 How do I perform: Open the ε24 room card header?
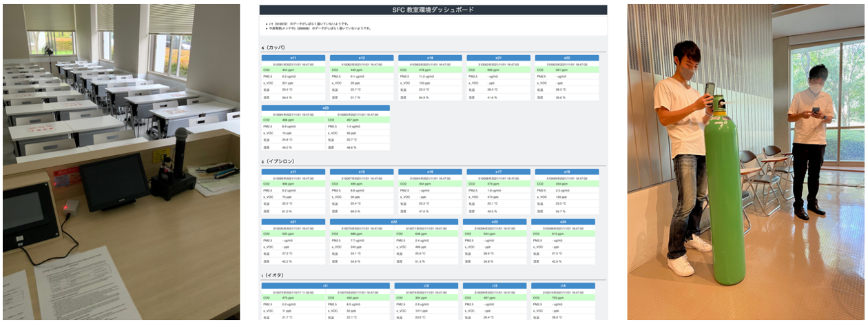[x=563, y=222]
